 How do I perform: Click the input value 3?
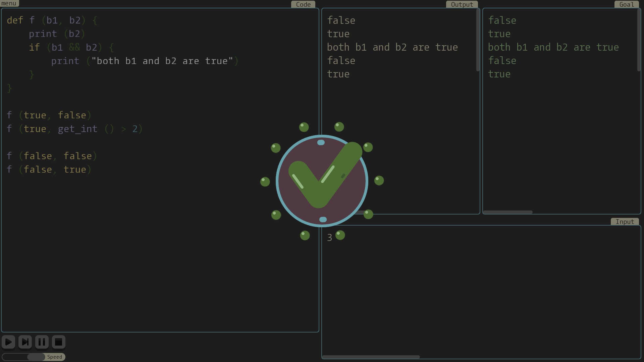[329, 238]
